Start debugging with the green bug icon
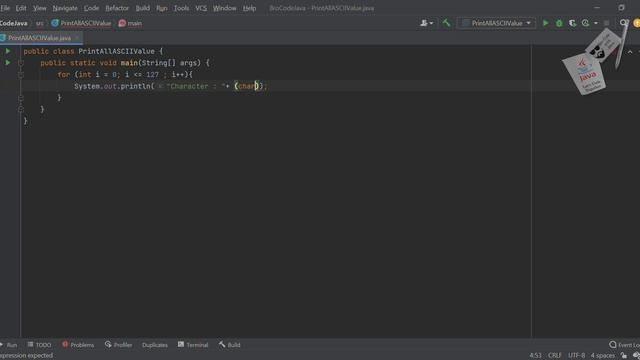Viewport: 640px width, 360px height. 559,23
